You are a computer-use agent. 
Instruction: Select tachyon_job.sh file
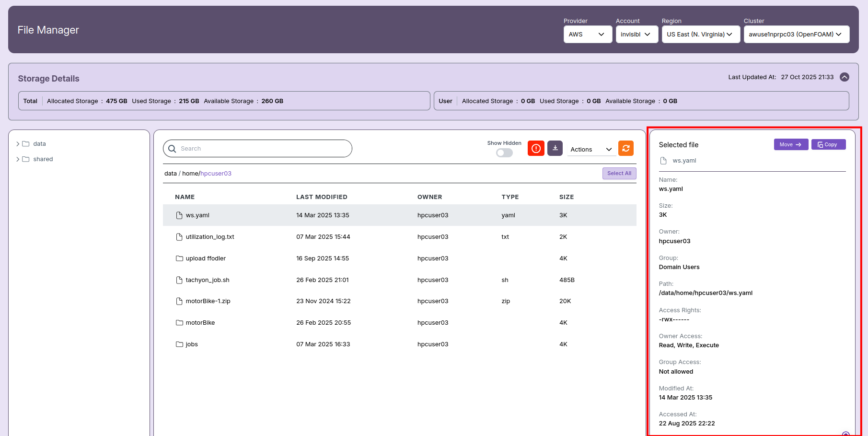208,280
